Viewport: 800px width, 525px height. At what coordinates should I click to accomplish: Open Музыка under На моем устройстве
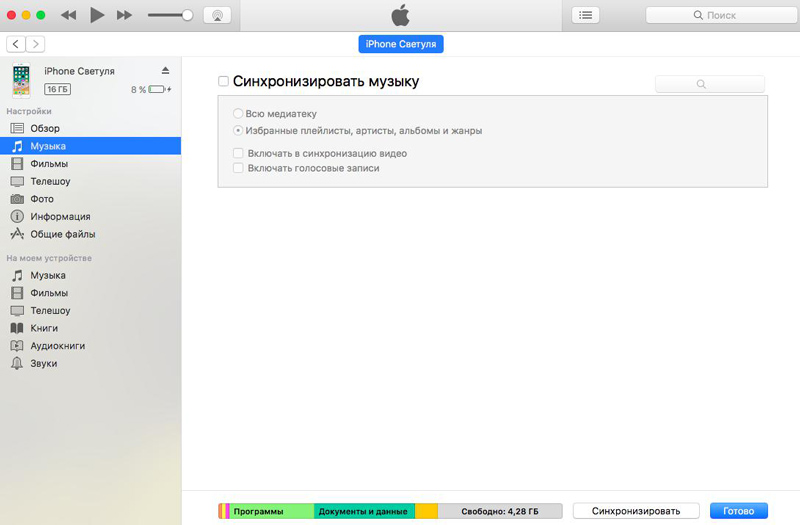90,276
